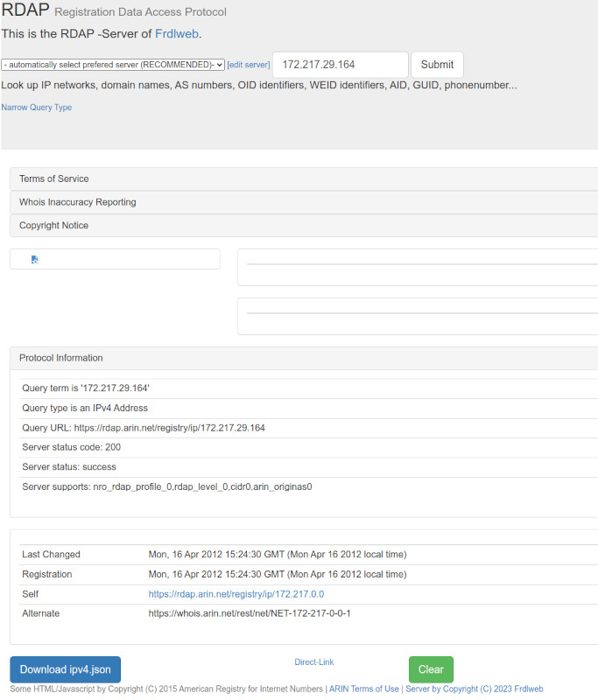Open the ARIN Terms of Use link
598x700 pixels.
click(x=364, y=689)
